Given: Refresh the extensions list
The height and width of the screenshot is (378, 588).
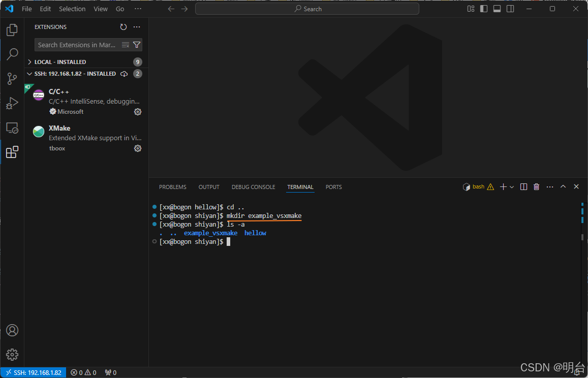Looking at the screenshot, I should (123, 27).
